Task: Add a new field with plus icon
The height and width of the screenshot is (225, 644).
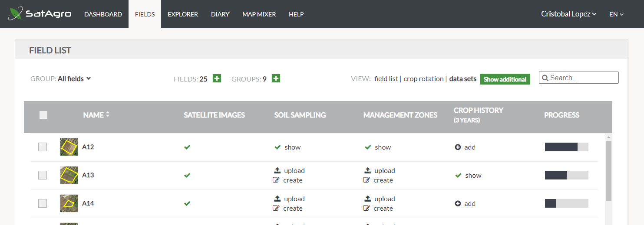Action: (217, 78)
